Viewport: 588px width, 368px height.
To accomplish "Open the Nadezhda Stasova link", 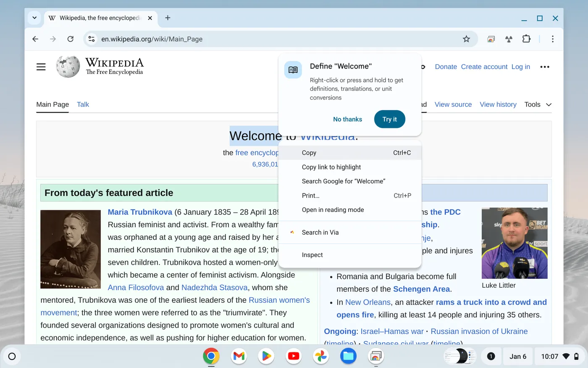I will point(215,288).
